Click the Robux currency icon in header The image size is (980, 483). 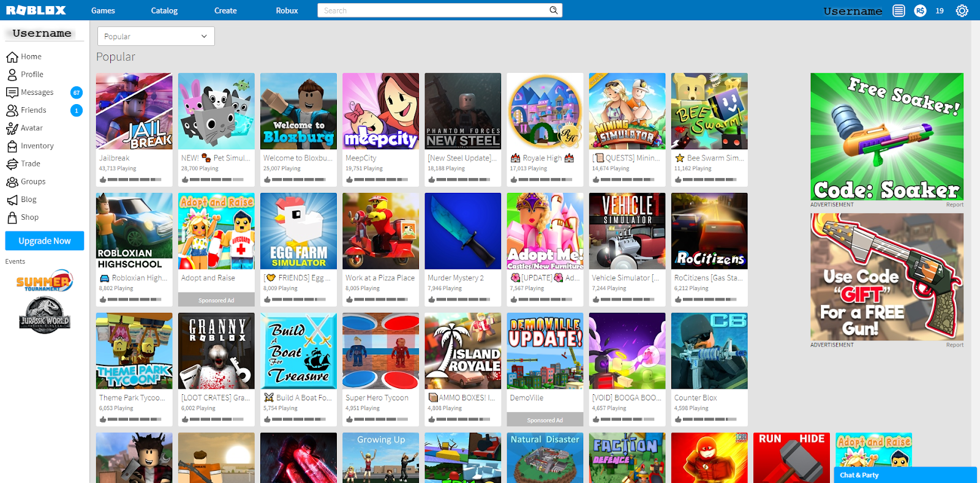click(x=920, y=10)
